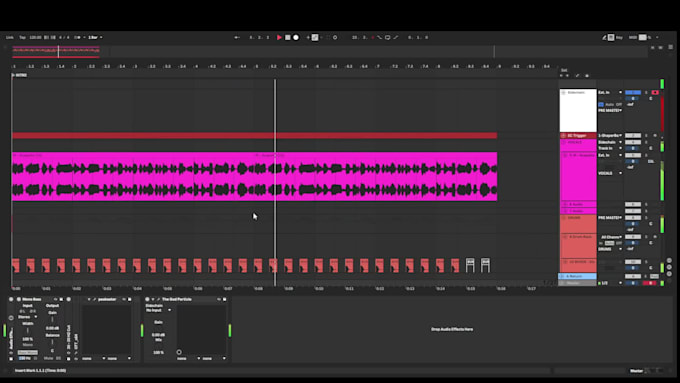The height and width of the screenshot is (383, 680).
Task: Toggle Sidechain track monitor Off
Action: 619,105
